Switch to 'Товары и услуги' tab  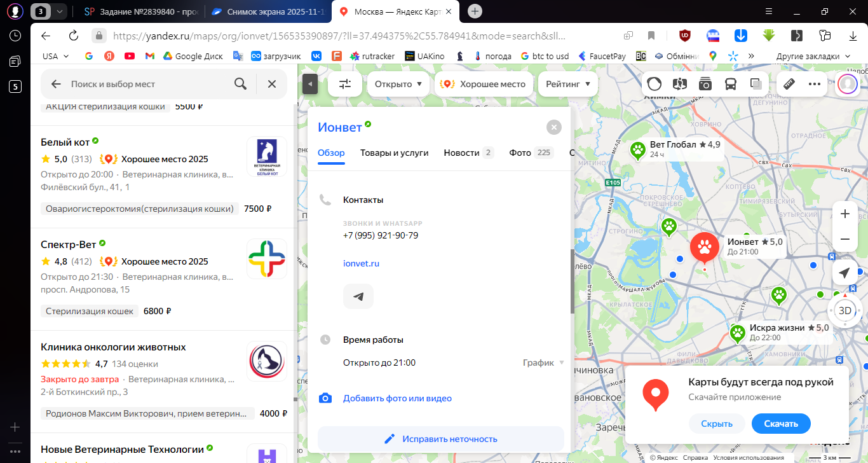coord(394,153)
